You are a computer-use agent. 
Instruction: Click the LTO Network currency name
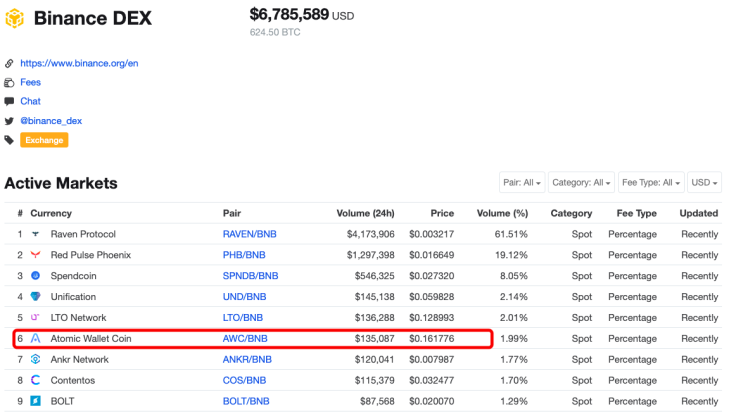(78, 317)
